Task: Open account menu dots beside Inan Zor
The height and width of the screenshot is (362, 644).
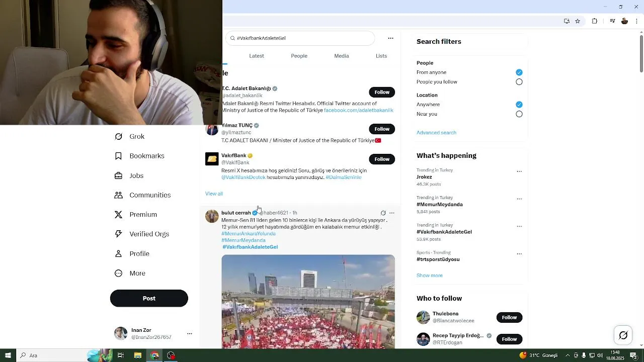Action: pyautogui.click(x=190, y=333)
